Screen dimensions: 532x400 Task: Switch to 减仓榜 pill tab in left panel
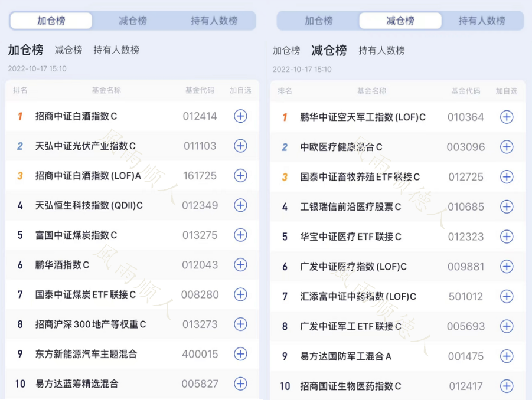(x=133, y=21)
